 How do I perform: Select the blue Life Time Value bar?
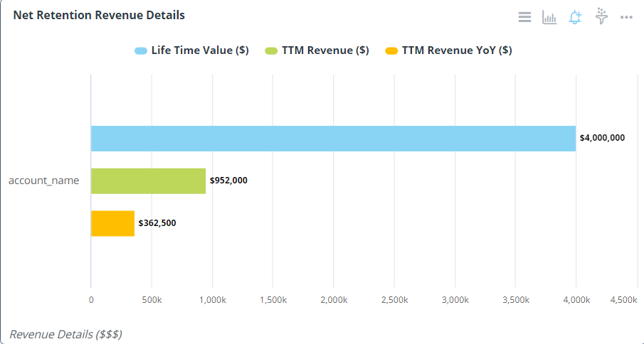(333, 139)
